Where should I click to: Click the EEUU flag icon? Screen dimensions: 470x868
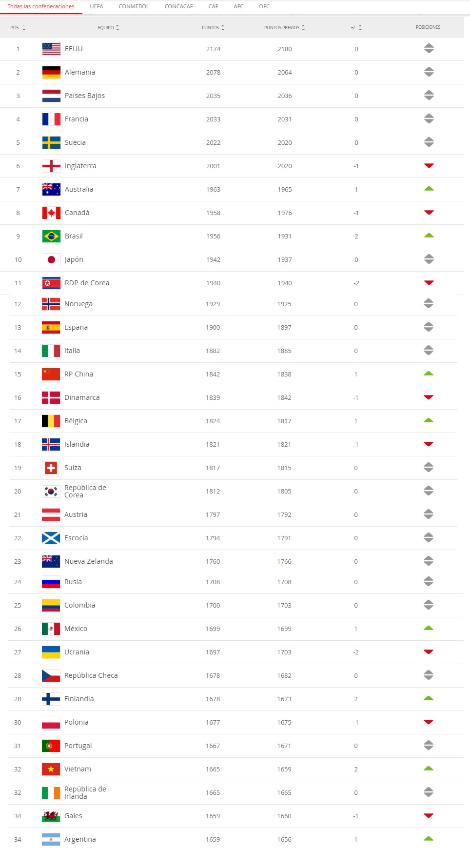tap(51, 49)
